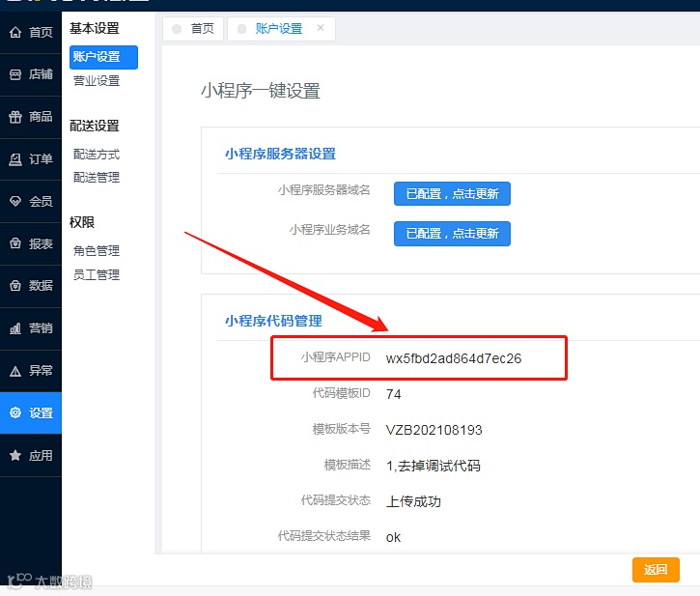
Task: Click the order stamp icon for 订单
Action: pos(15,159)
